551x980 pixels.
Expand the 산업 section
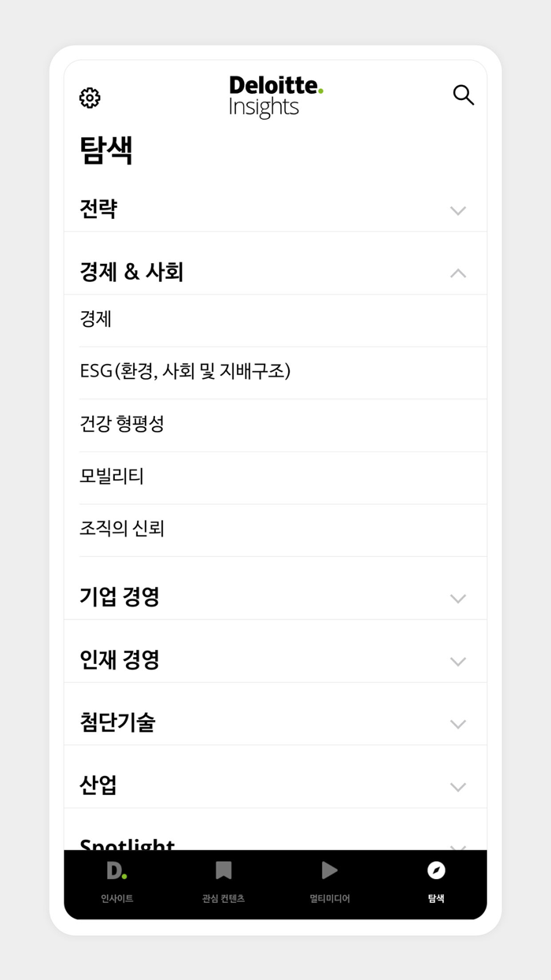coord(275,785)
